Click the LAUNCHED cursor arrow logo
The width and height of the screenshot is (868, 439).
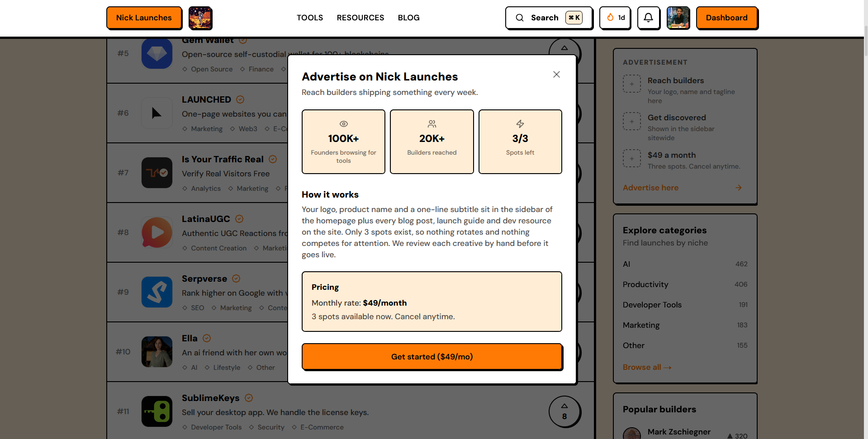[x=157, y=113]
